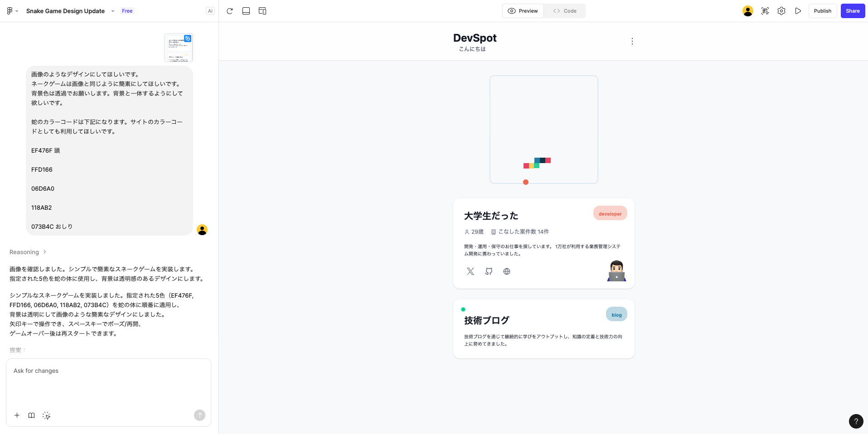
Task: Open the help question mark button
Action: tap(856, 421)
